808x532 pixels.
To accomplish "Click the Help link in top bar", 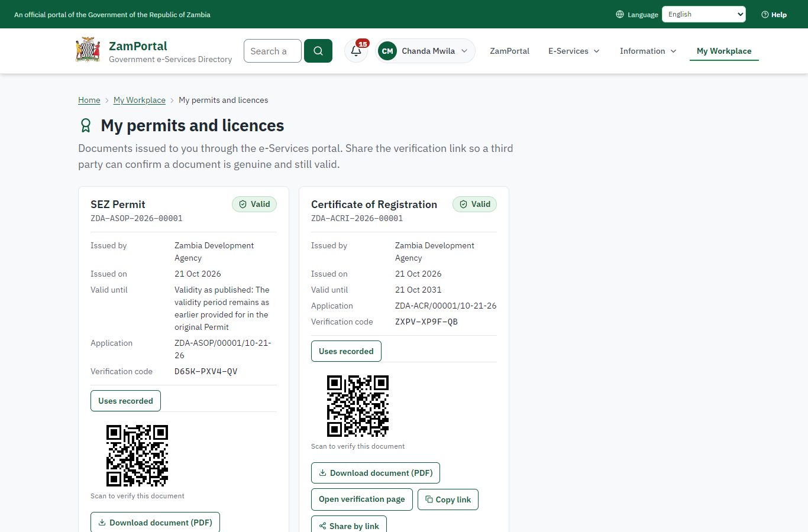I will coord(774,15).
